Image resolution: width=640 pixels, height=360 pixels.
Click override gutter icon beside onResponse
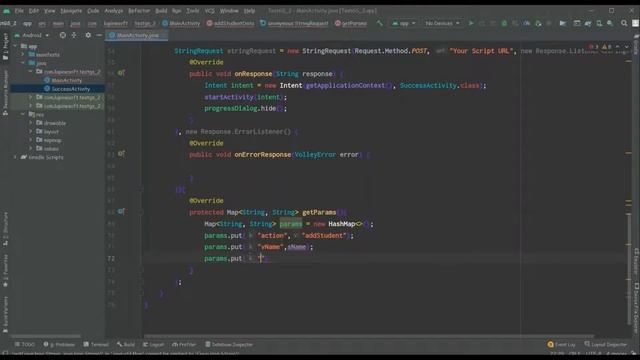(x=121, y=73)
